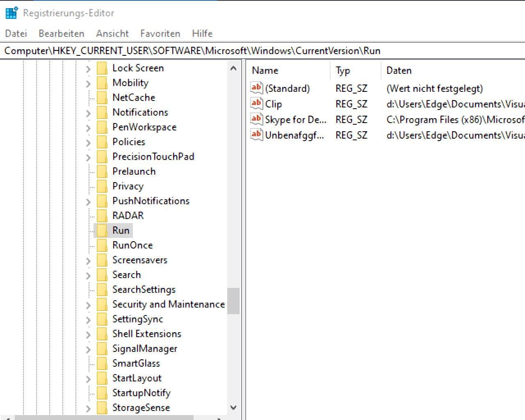Click the NetCache folder icon

tap(102, 98)
